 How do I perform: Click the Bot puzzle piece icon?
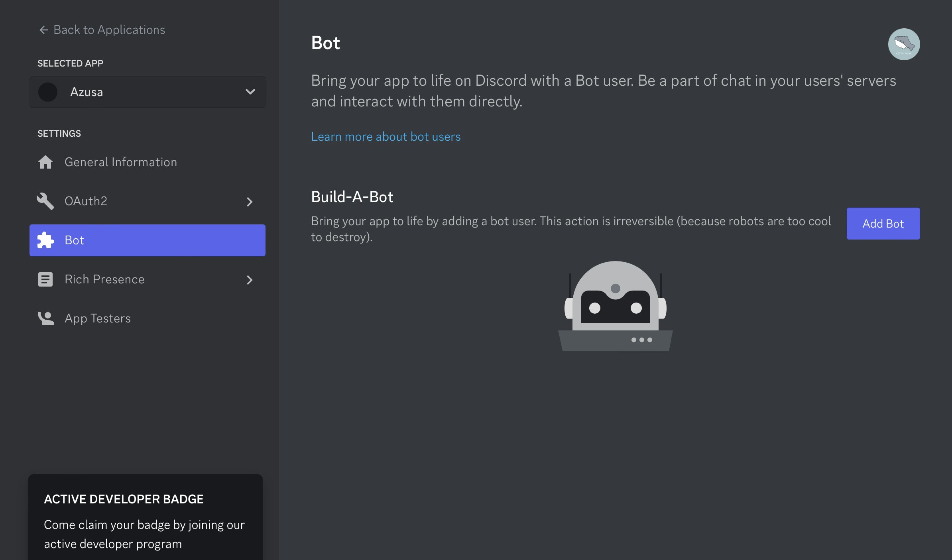[45, 240]
